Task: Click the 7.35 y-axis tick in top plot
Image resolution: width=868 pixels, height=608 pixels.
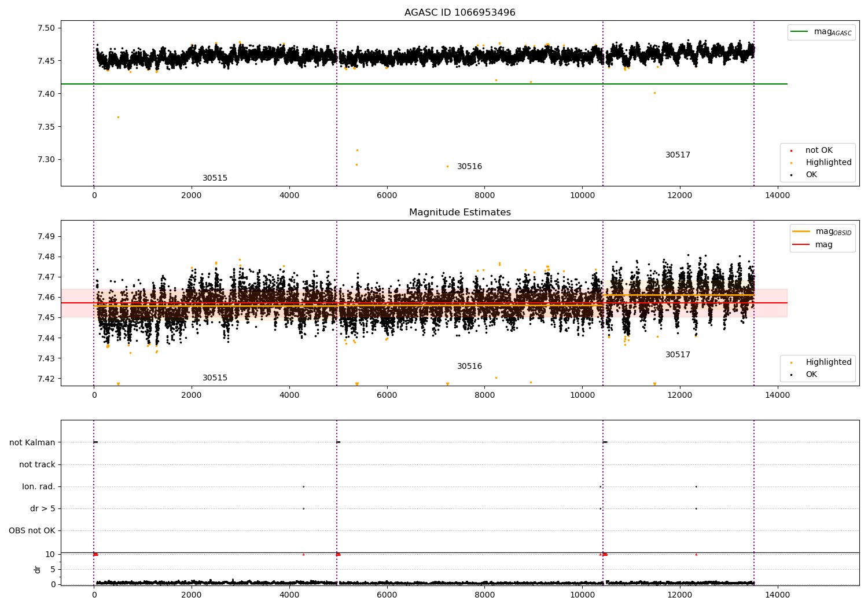Action: pos(46,127)
